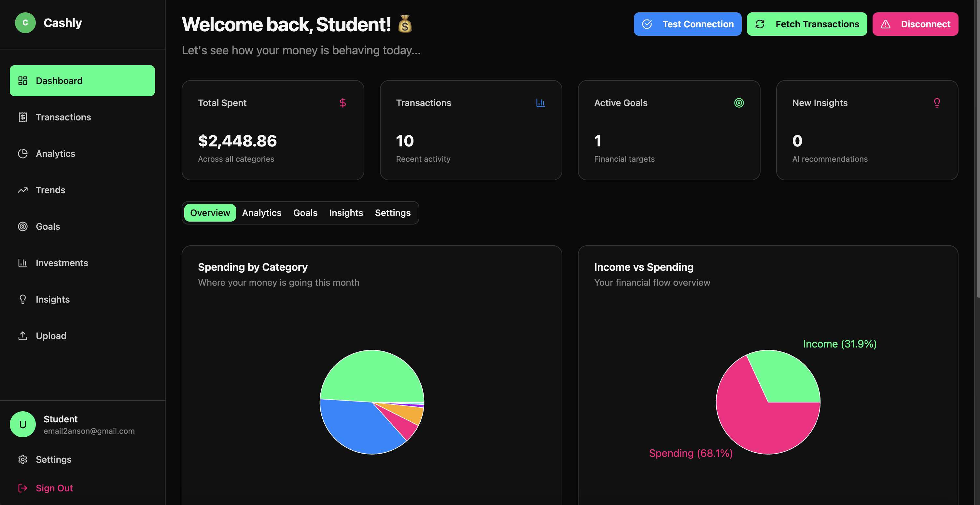The height and width of the screenshot is (505, 980).
Task: Click the bar chart icon on Transactions card
Action: click(x=540, y=103)
